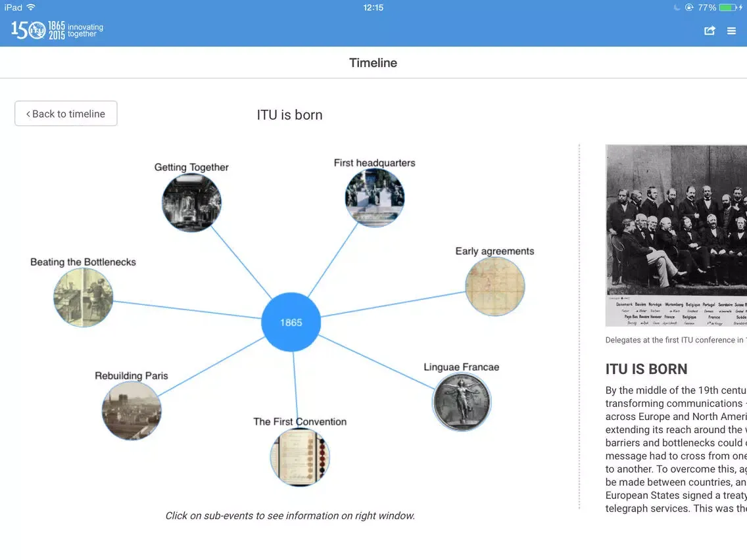The image size is (747, 560).
Task: Click the First headquarters label
Action: [374, 163]
